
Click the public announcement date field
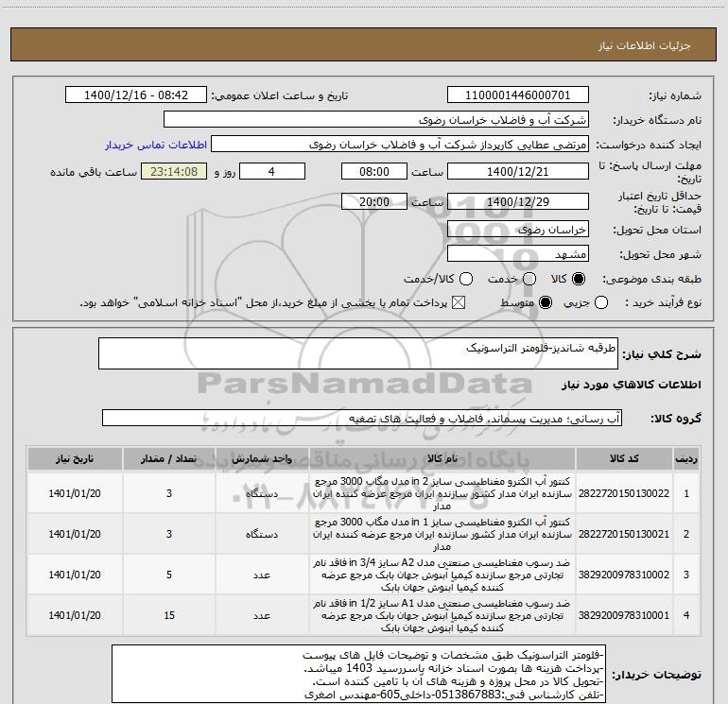pos(136,94)
